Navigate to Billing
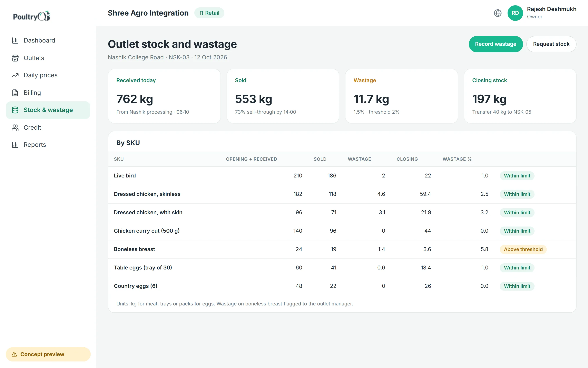588x368 pixels. [48, 93]
